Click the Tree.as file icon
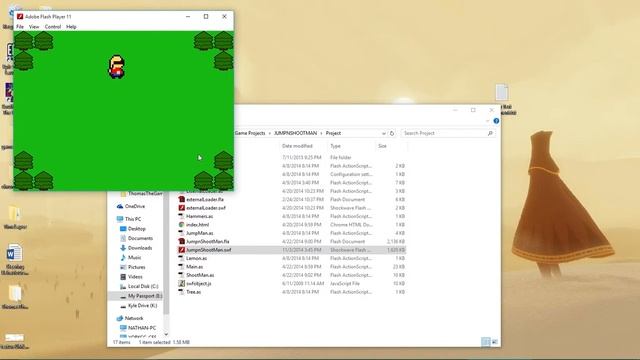This screenshot has height=360, width=640. (x=182, y=292)
